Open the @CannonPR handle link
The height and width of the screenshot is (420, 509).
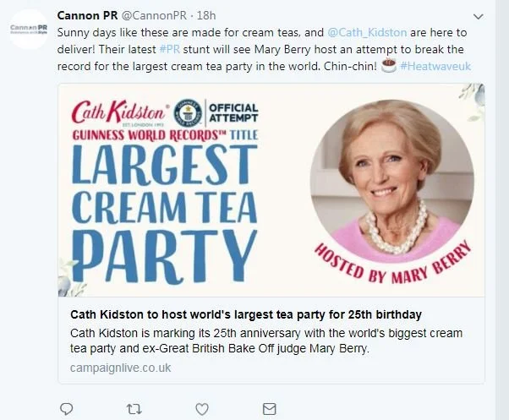click(154, 15)
